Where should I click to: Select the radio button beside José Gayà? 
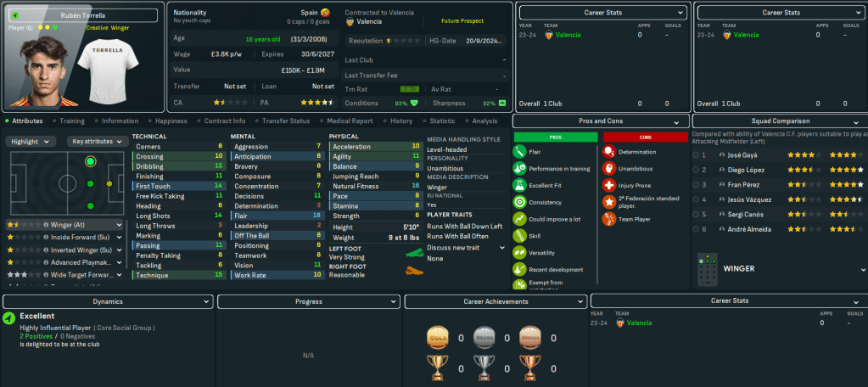697,155
